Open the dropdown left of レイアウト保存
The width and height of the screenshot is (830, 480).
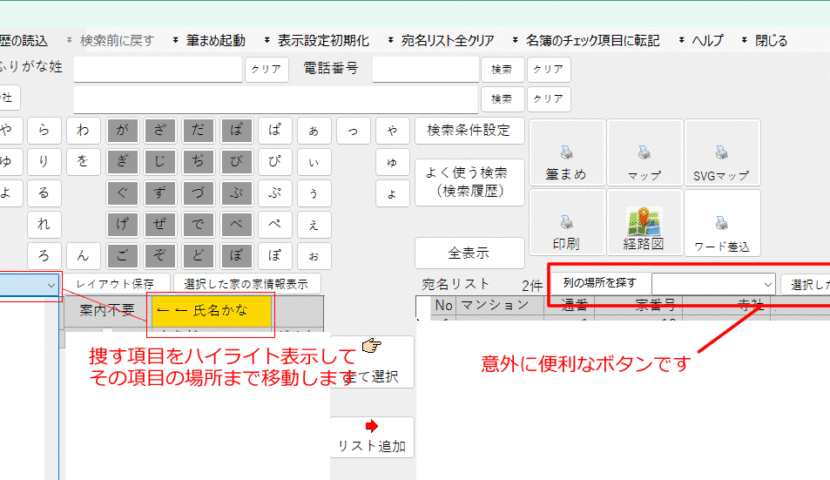(50, 285)
